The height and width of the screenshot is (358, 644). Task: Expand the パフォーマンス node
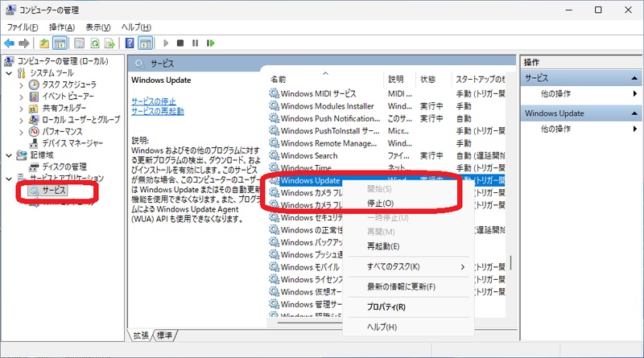pyautogui.click(x=22, y=132)
